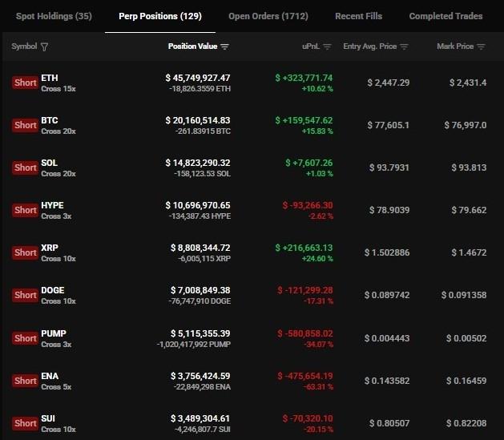
Task: Click the Mark Price sort icon
Action: tap(481, 47)
